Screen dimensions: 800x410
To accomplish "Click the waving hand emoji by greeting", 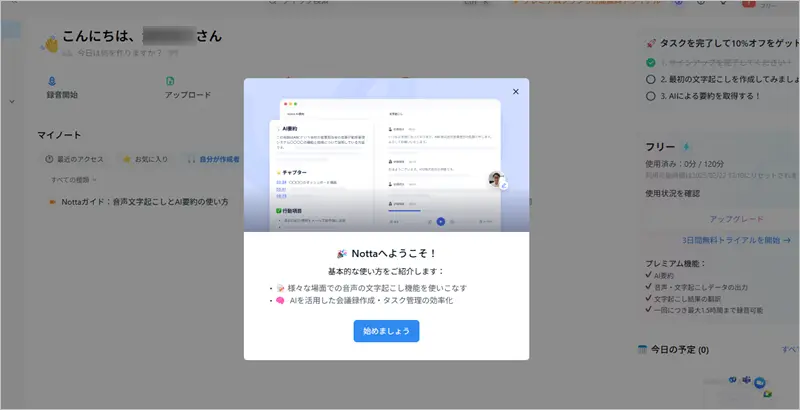I will click(51, 44).
